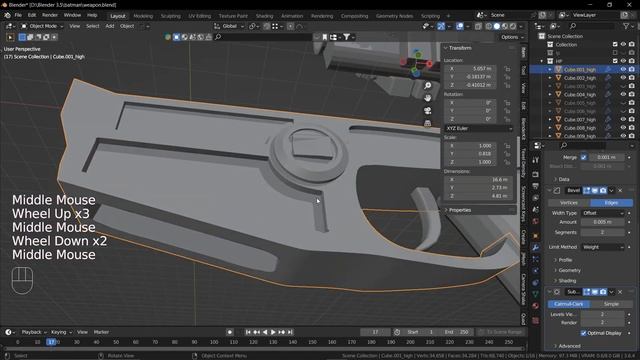
Task: Open the Tool properties tab icon
Action: click(x=536, y=160)
